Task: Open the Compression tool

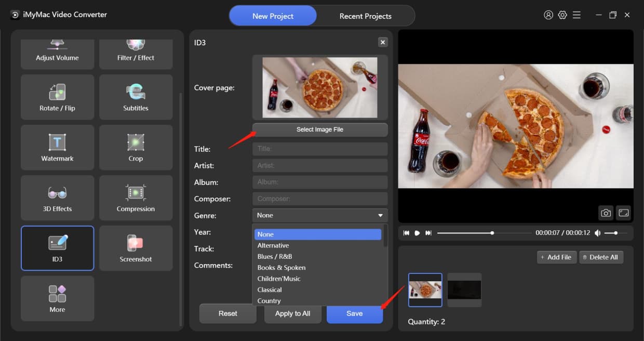Action: [136, 198]
